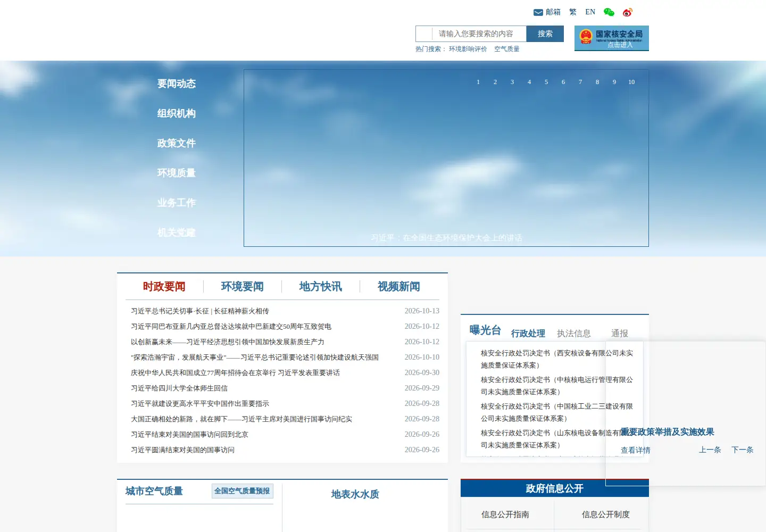Open 机关党建 navigation item

pyautogui.click(x=177, y=232)
